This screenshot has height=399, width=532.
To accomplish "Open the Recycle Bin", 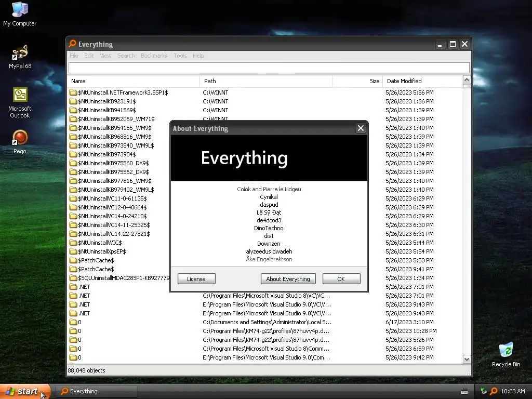I will point(506,354).
